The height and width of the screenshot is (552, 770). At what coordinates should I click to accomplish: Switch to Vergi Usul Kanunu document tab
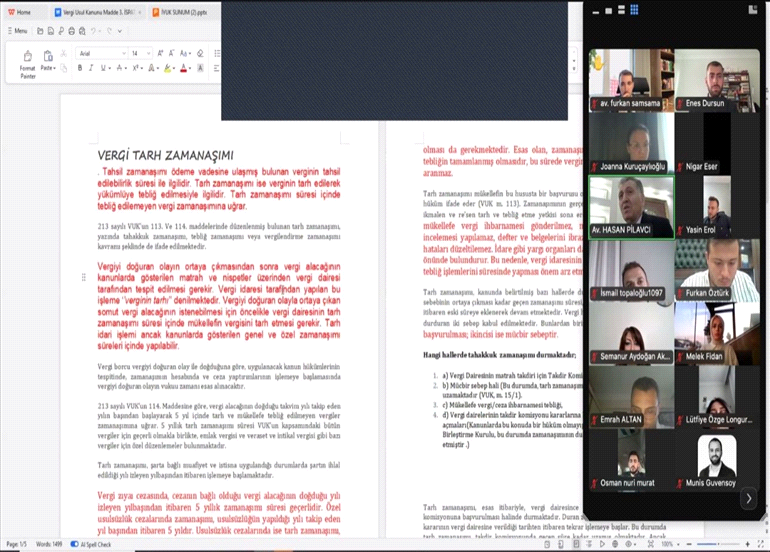tap(96, 12)
